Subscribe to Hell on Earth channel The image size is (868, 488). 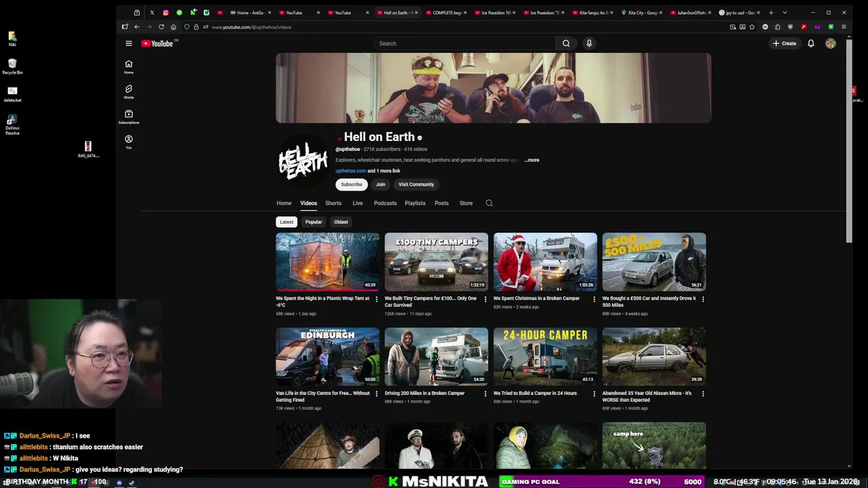pos(351,184)
